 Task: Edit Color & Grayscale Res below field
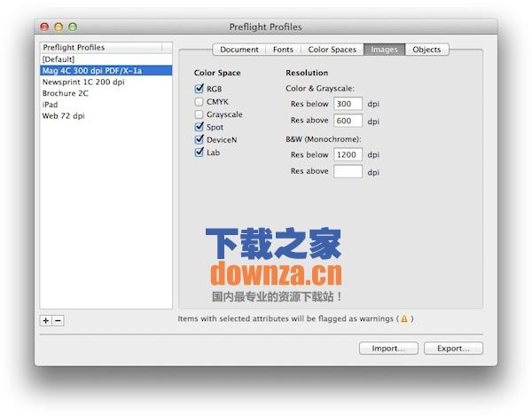pos(348,104)
